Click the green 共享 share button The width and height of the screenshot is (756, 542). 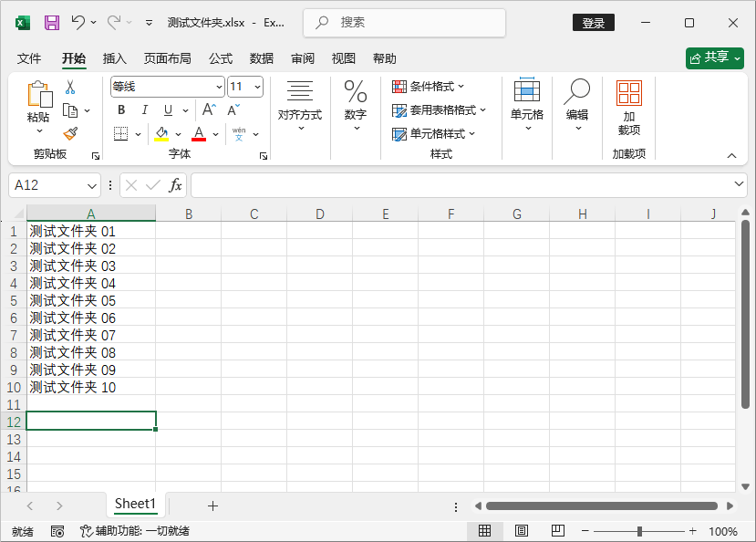click(x=715, y=57)
